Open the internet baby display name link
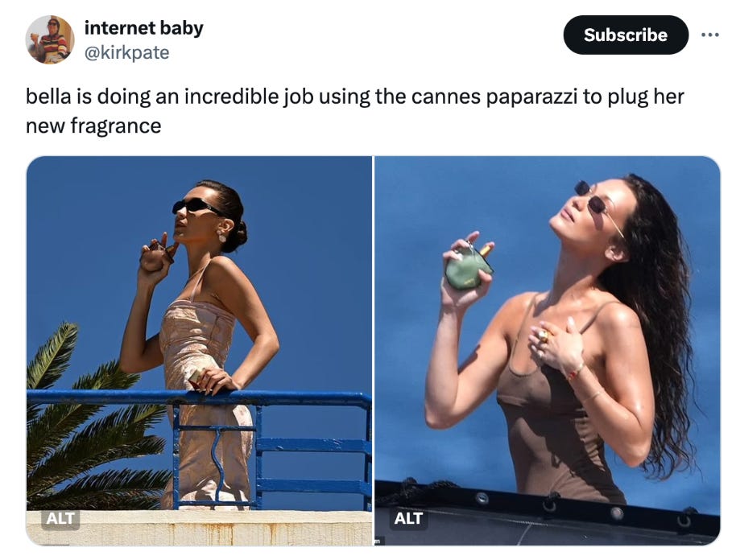Viewport: 736px width, 560px height. [143, 28]
